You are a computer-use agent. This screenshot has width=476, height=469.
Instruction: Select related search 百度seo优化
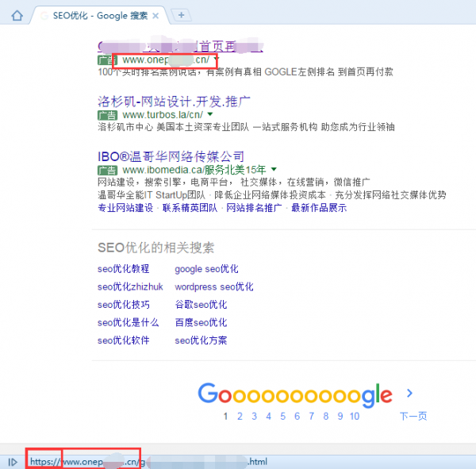[x=201, y=322]
